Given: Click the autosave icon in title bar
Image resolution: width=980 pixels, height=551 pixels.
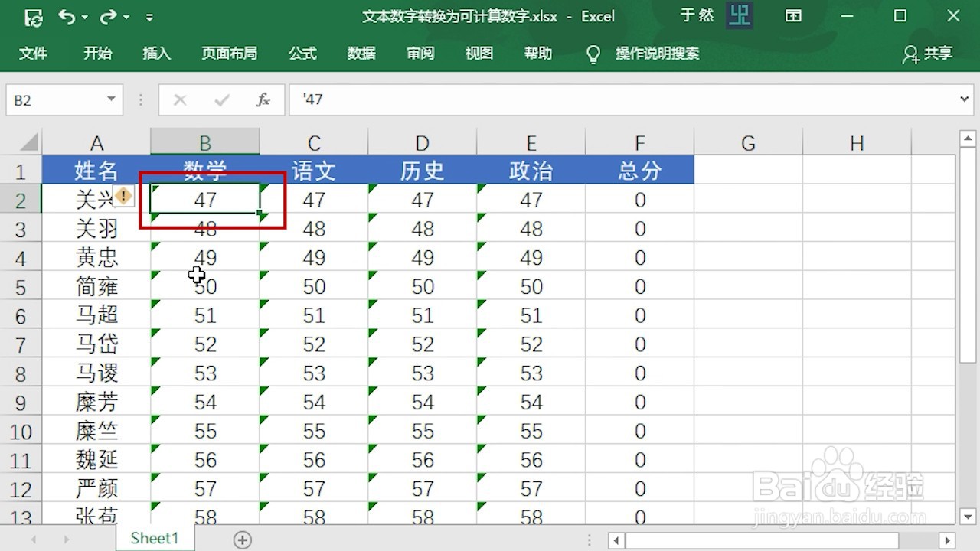Looking at the screenshot, I should [33, 16].
